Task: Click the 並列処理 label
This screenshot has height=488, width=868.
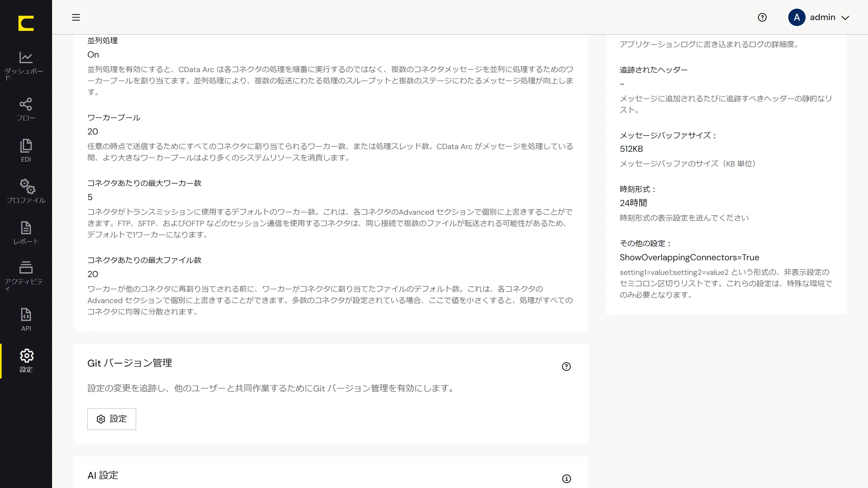Action: [x=103, y=40]
